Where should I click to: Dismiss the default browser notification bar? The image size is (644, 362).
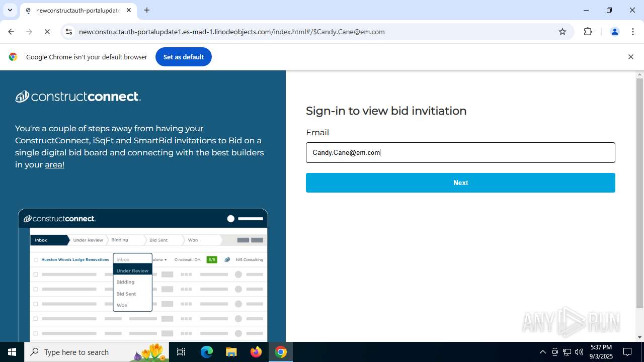pyautogui.click(x=630, y=57)
